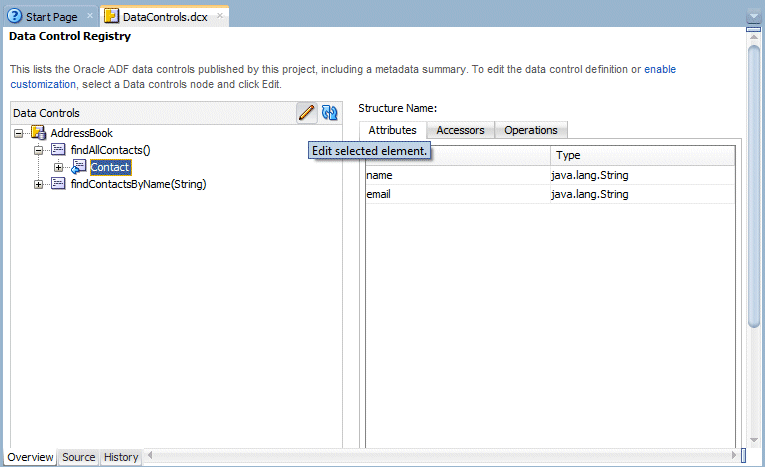Click the findContactsByName(String) method icon

tap(58, 183)
